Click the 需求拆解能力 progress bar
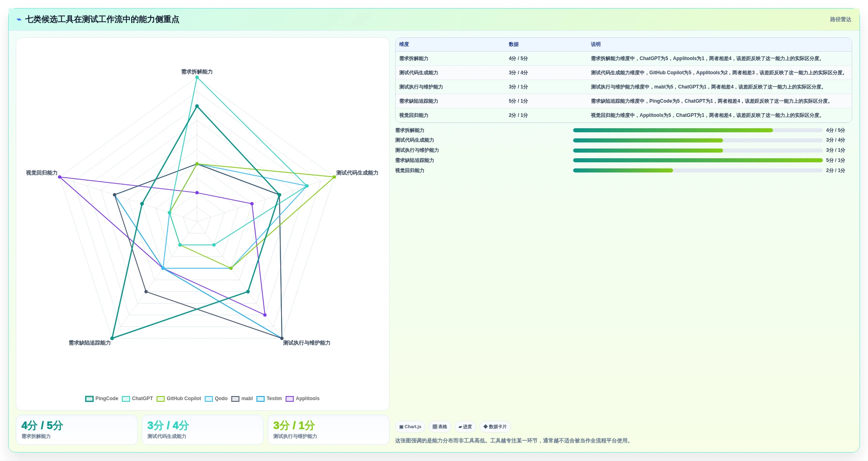868x461 pixels. (698, 130)
